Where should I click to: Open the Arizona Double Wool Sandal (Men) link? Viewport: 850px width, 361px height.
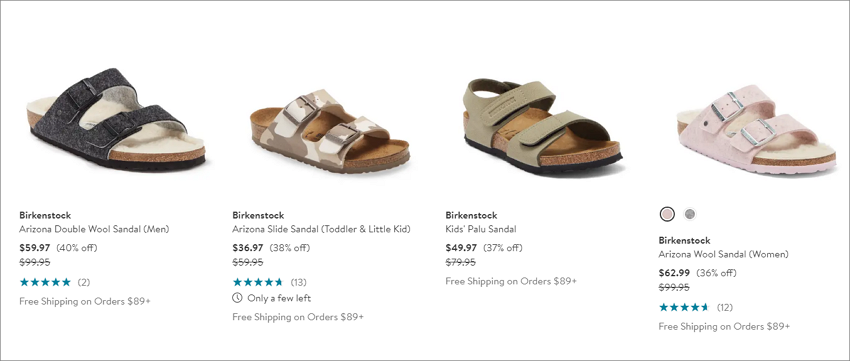coord(94,229)
